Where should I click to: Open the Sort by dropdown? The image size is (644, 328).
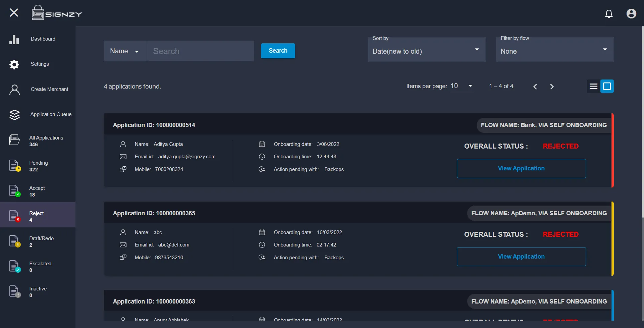click(x=426, y=50)
